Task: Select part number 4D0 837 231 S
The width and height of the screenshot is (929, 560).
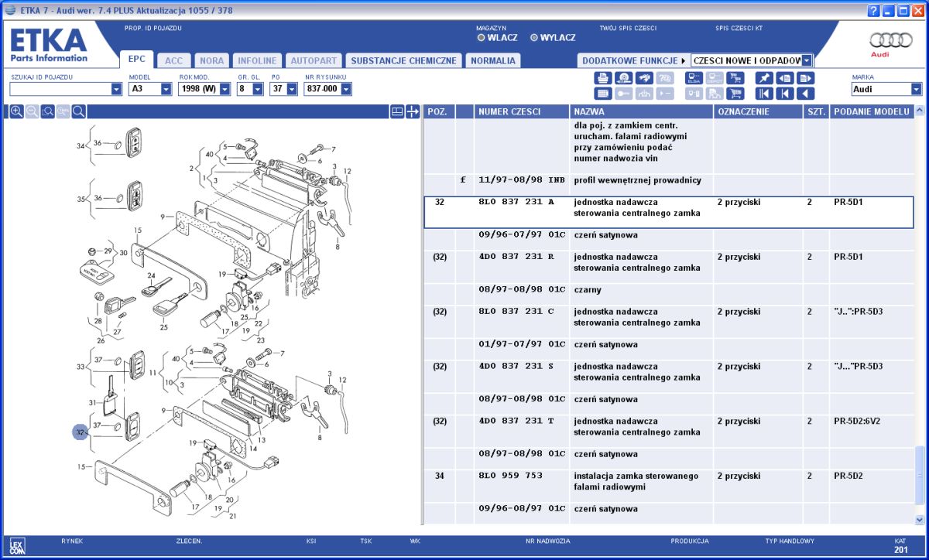Action: click(516, 367)
